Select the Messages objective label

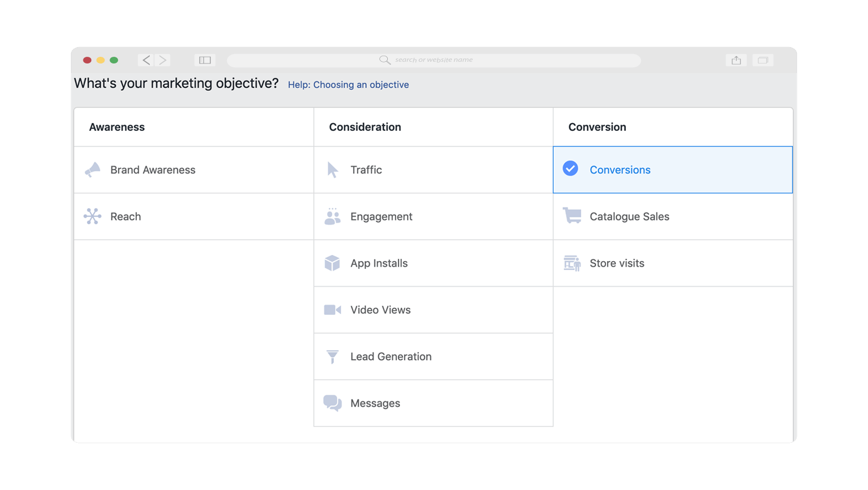pyautogui.click(x=375, y=403)
